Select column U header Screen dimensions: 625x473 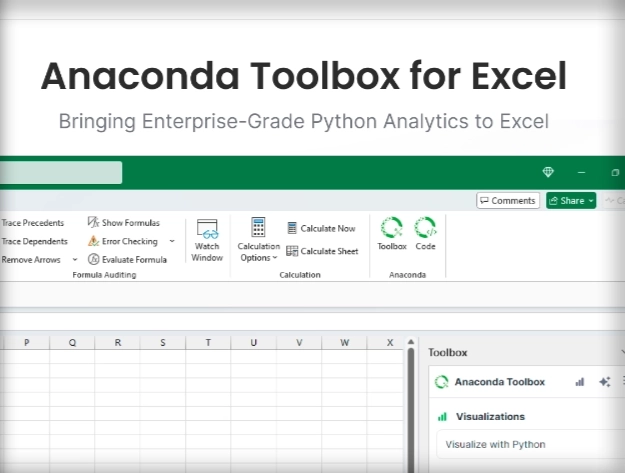[254, 342]
